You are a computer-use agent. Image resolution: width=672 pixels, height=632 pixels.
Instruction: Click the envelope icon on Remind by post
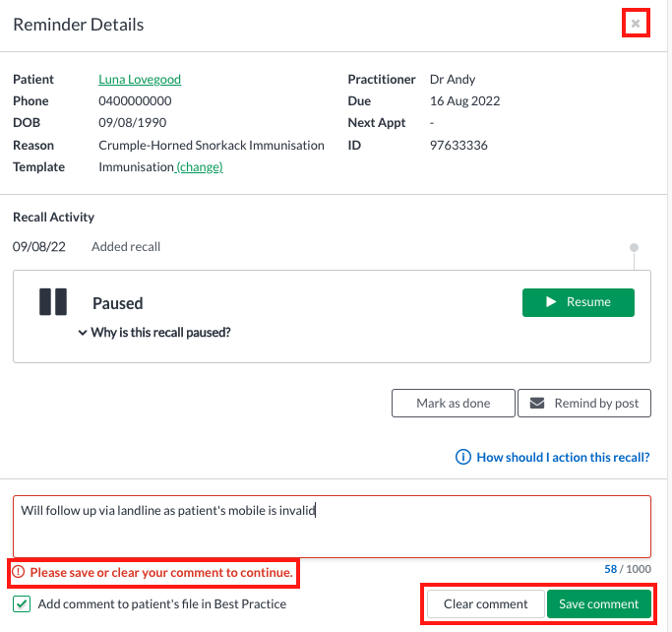coord(537,403)
